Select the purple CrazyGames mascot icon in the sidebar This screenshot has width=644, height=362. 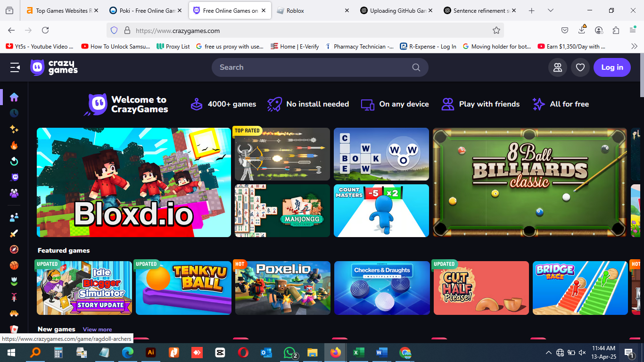(14, 177)
